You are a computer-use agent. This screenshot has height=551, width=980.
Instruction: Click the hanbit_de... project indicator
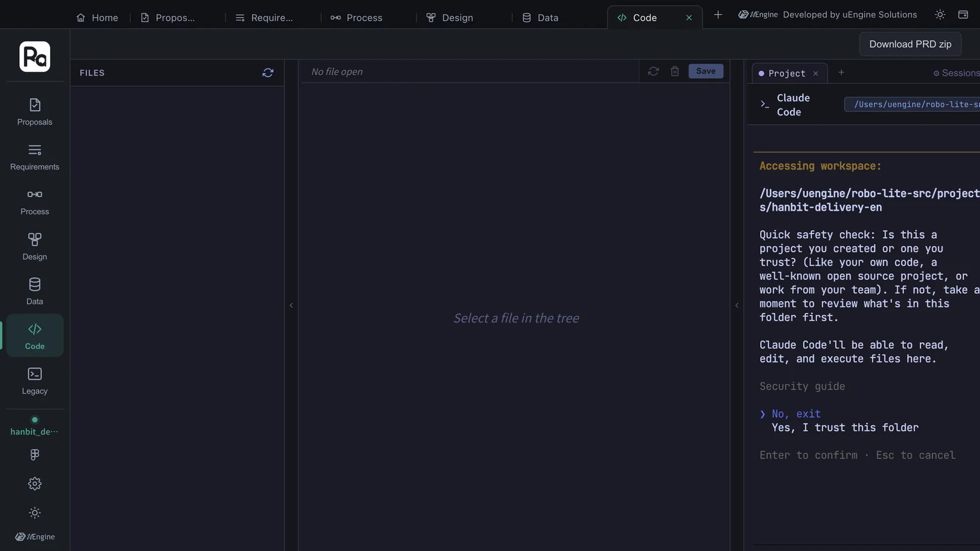tap(35, 426)
